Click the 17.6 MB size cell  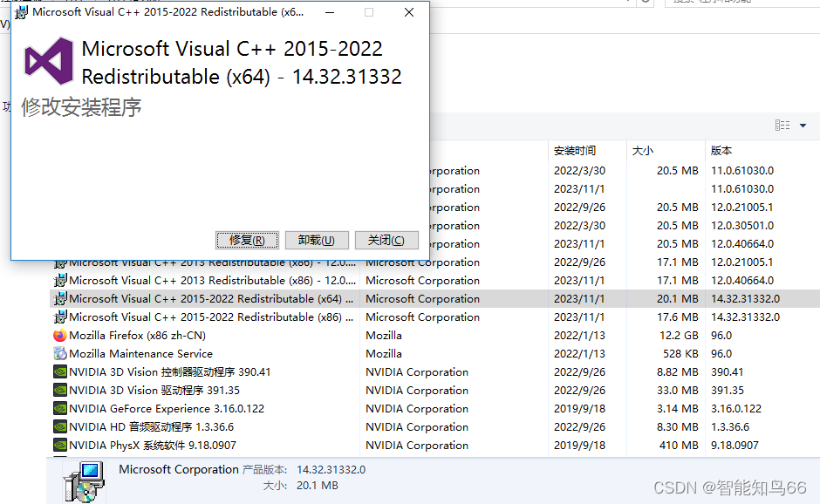pos(677,317)
